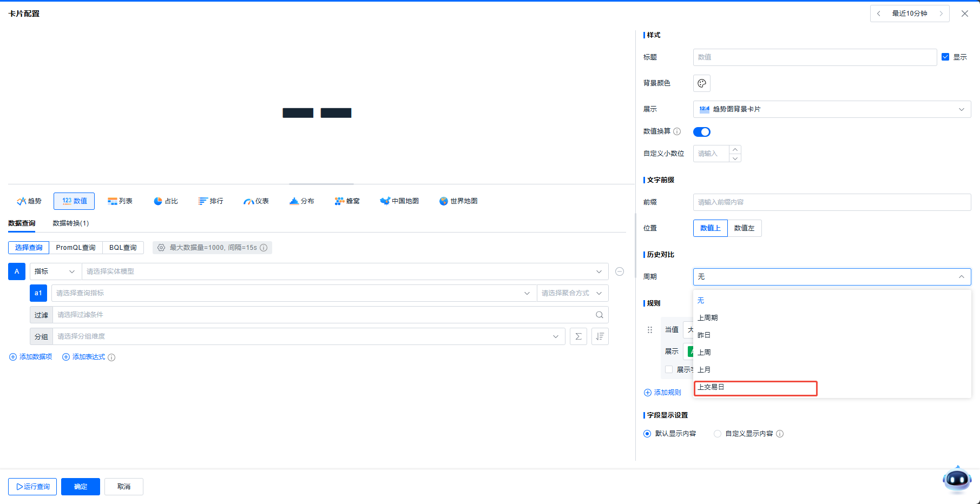Click the sort order icon button
Image resolution: width=980 pixels, height=504 pixels.
tap(600, 336)
